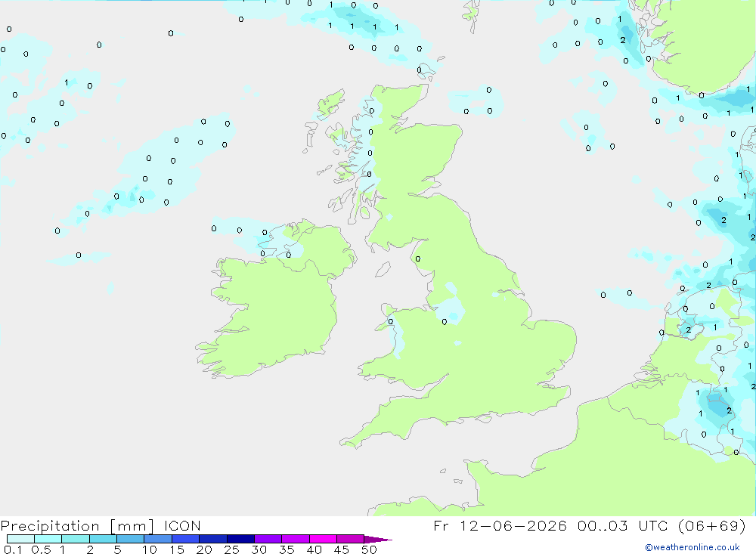Click the legend label "50"
This screenshot has width=756, height=554.
(370, 549)
